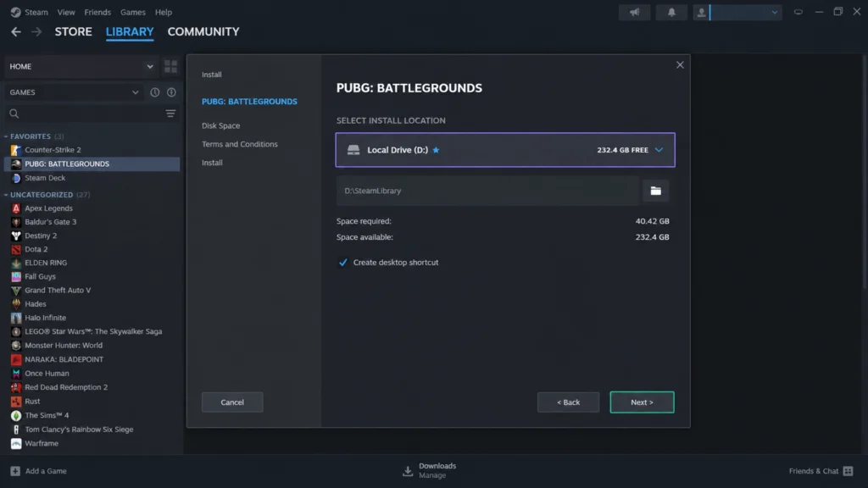This screenshot has width=868, height=488.
Task: Go to Terms and Conditions step
Action: (240, 144)
